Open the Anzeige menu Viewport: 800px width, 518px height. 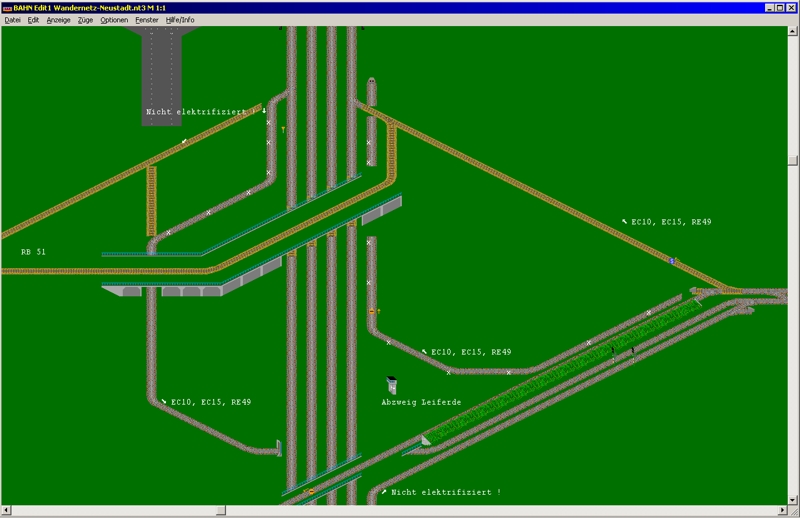tap(58, 20)
